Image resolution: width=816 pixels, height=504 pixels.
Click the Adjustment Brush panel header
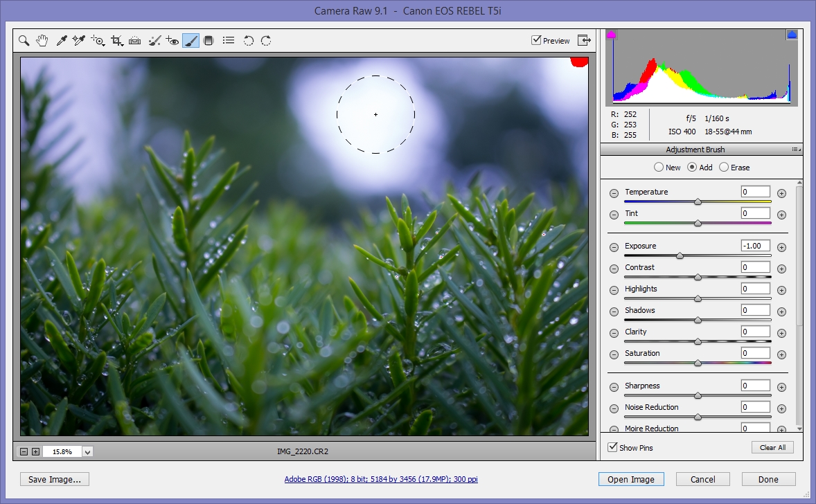[x=695, y=149]
